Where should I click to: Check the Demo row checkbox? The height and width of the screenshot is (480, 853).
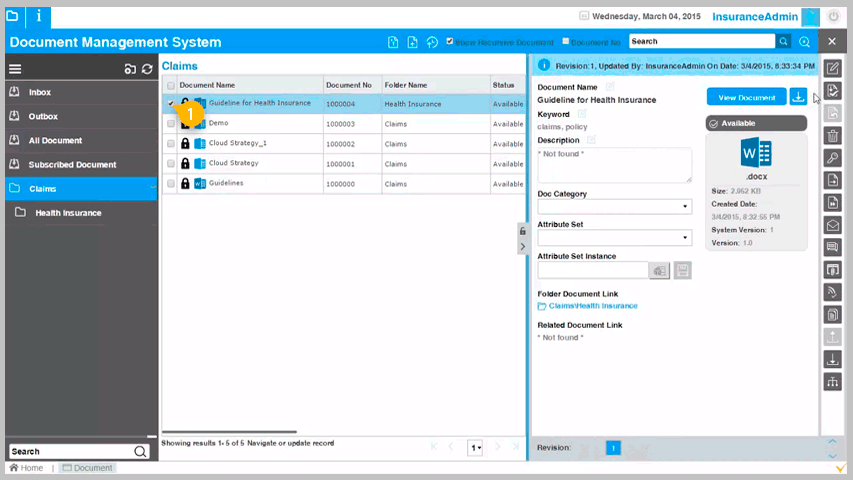171,124
